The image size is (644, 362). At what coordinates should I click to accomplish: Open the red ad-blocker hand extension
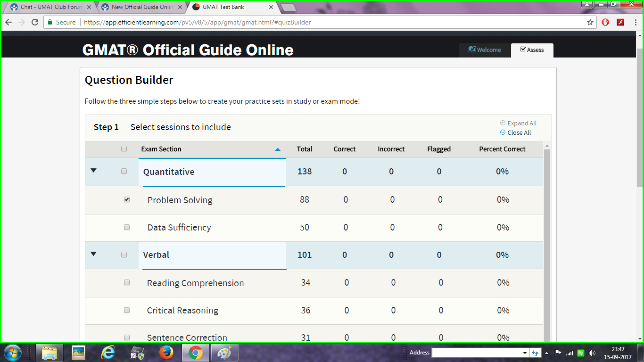pyautogui.click(x=606, y=22)
